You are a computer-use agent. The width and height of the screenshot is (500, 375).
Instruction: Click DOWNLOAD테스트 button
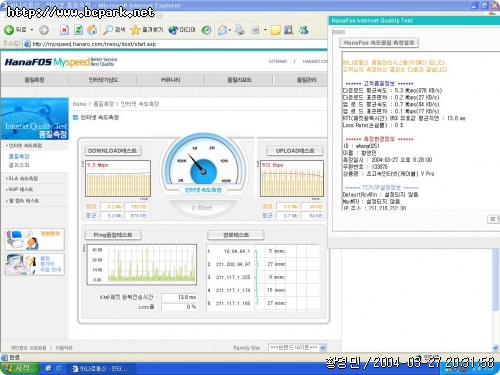pyautogui.click(x=113, y=151)
